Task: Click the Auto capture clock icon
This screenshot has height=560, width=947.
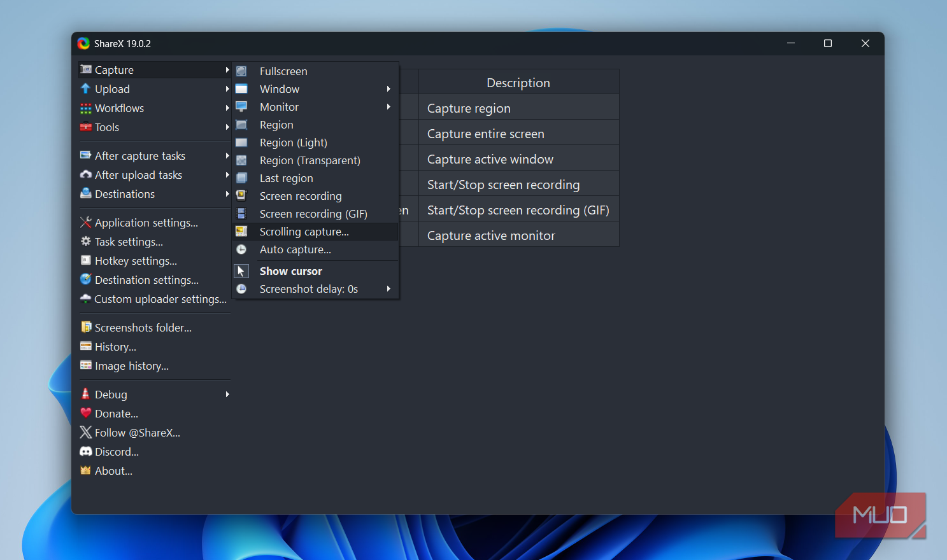Action: pos(241,249)
